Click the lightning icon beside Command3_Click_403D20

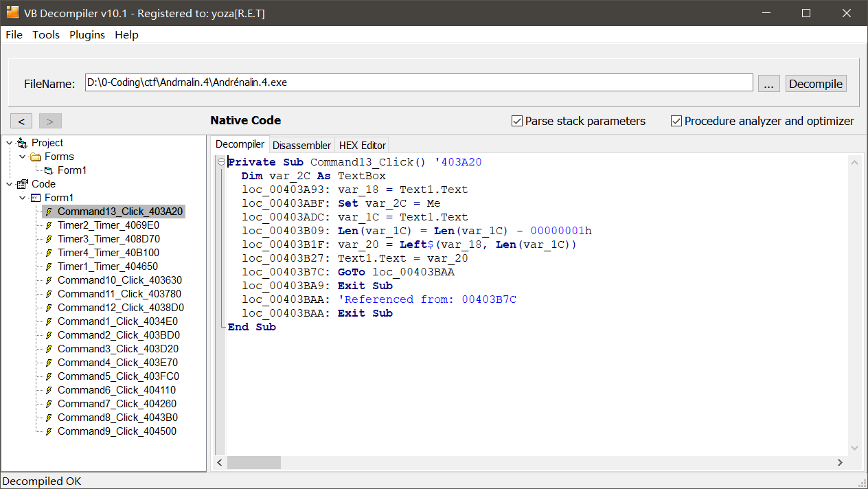[x=49, y=349]
